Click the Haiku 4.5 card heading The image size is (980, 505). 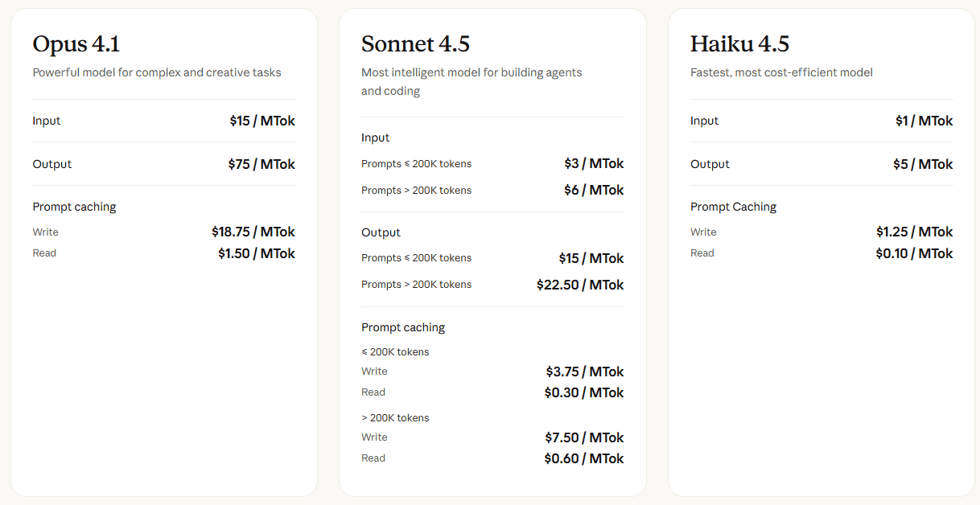[739, 43]
